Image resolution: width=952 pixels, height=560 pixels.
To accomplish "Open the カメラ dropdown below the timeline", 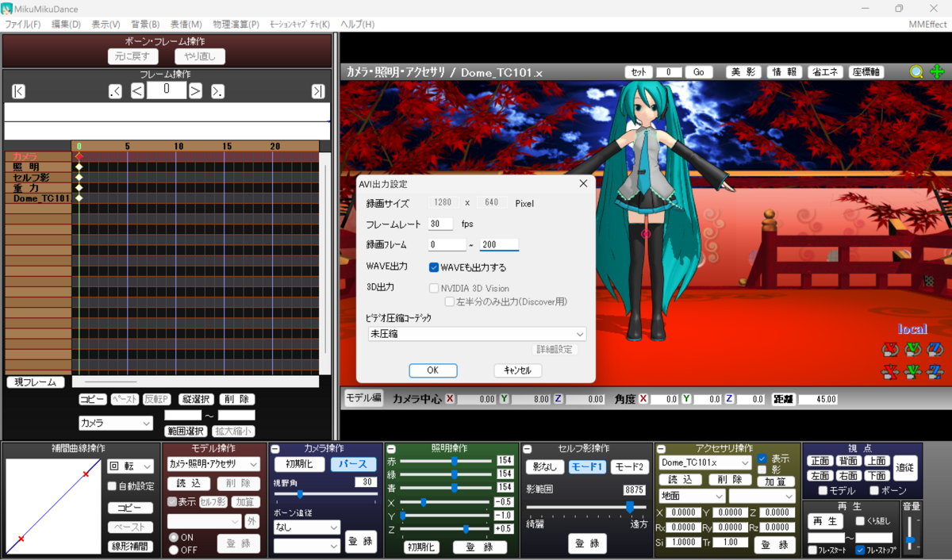I will pos(116,424).
